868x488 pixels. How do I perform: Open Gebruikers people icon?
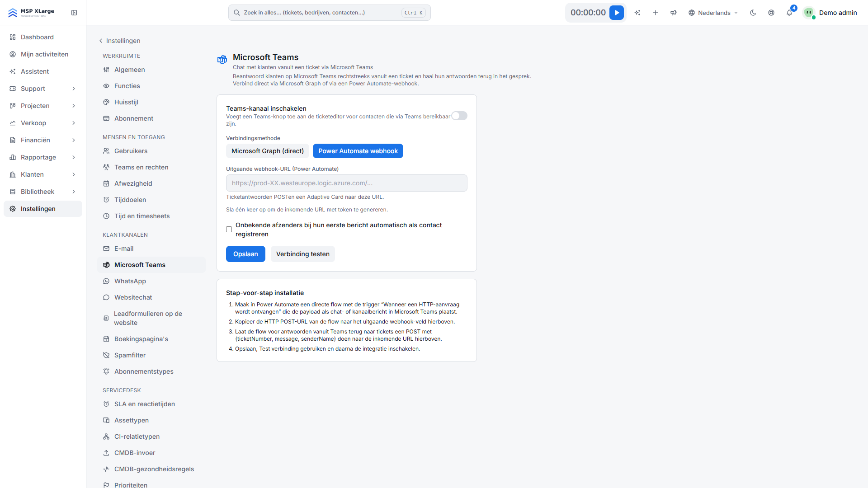pyautogui.click(x=106, y=151)
